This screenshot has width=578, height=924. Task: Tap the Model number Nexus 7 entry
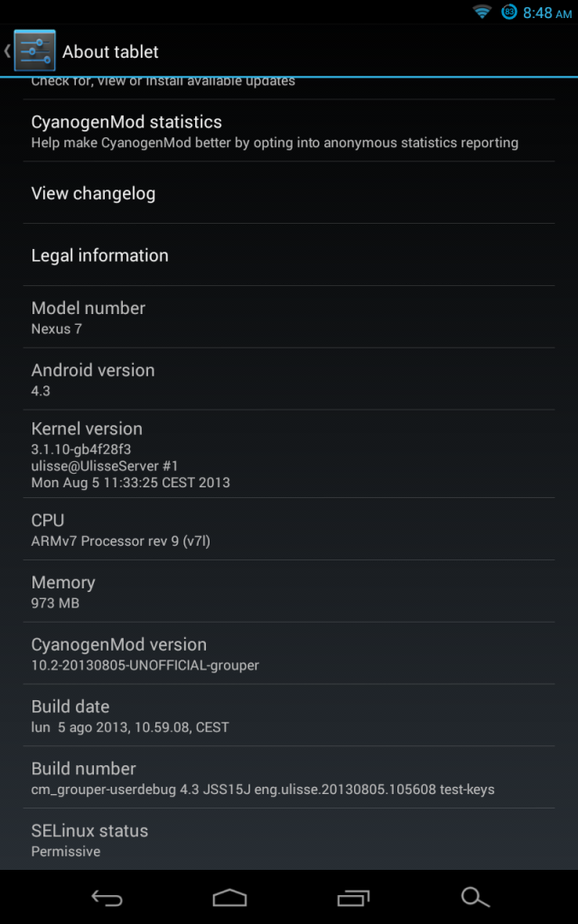coord(289,317)
